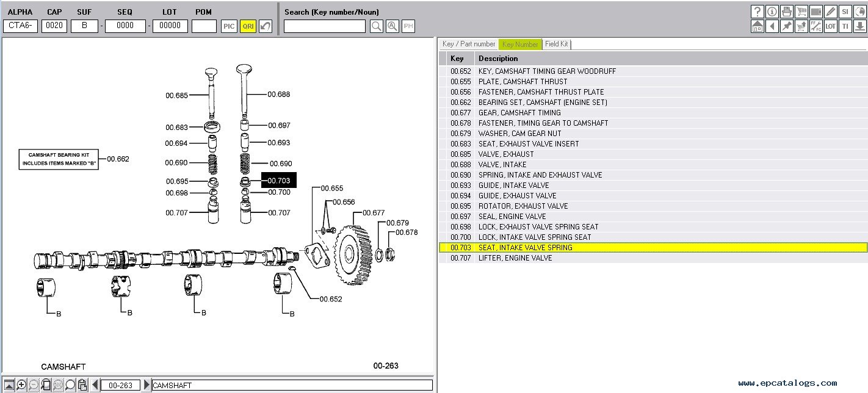Select row FASTENER, CAMSHAFT THRUST PLATE

click(653, 92)
